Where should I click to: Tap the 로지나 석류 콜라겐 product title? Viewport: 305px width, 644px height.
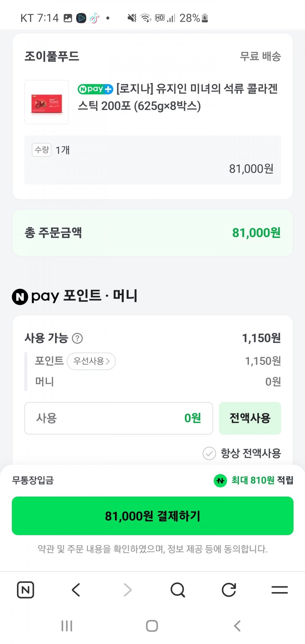pos(178,97)
